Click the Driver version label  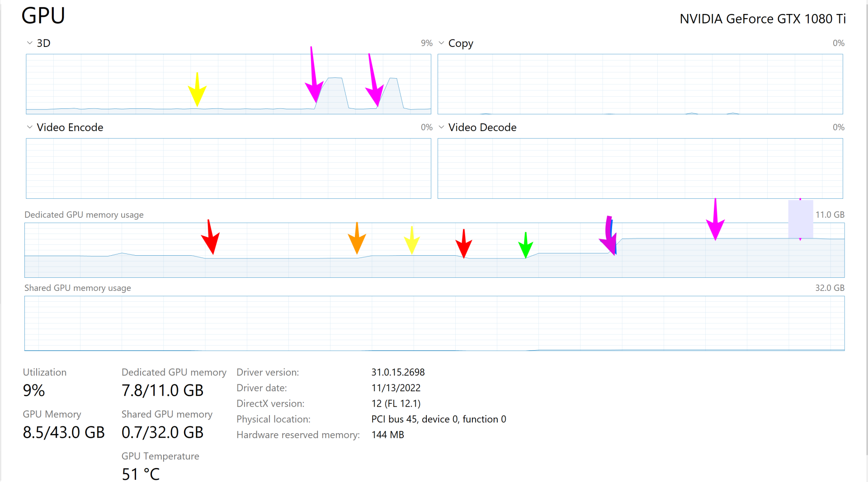tap(268, 372)
